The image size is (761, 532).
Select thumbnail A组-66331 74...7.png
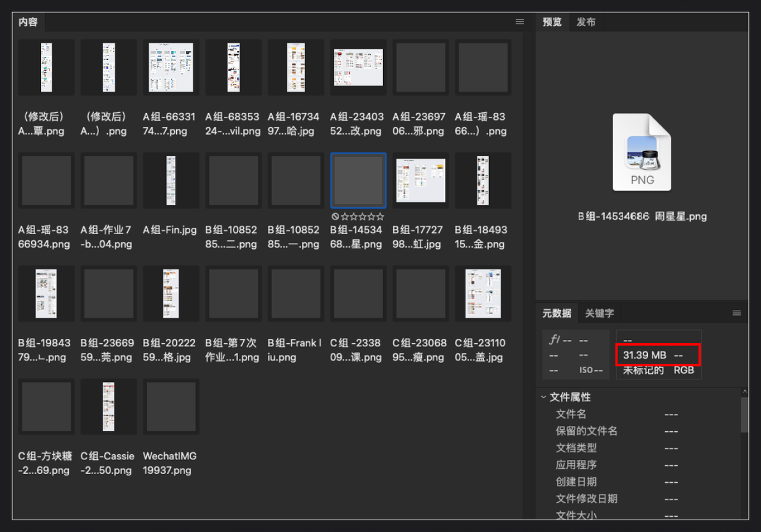click(171, 68)
